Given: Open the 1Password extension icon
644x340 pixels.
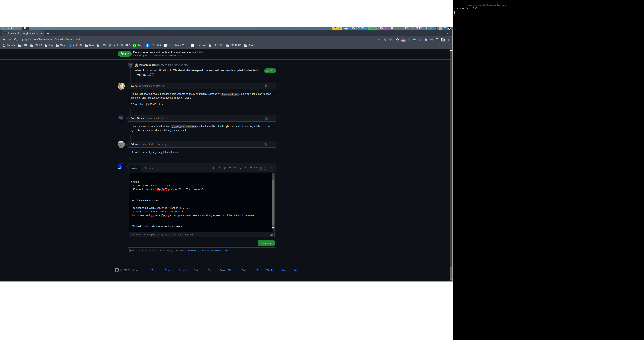Looking at the screenshot, I should [x=397, y=39].
